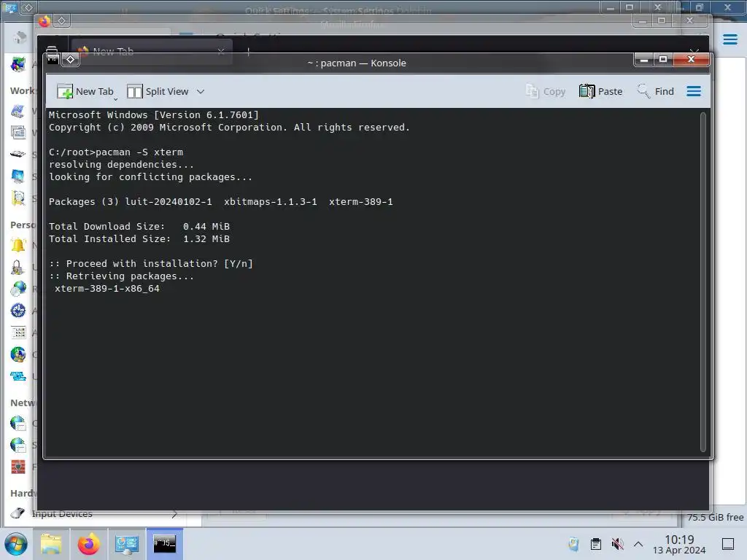
Task: Click the magnifier search icon in settings sidebar
Action: [18, 198]
